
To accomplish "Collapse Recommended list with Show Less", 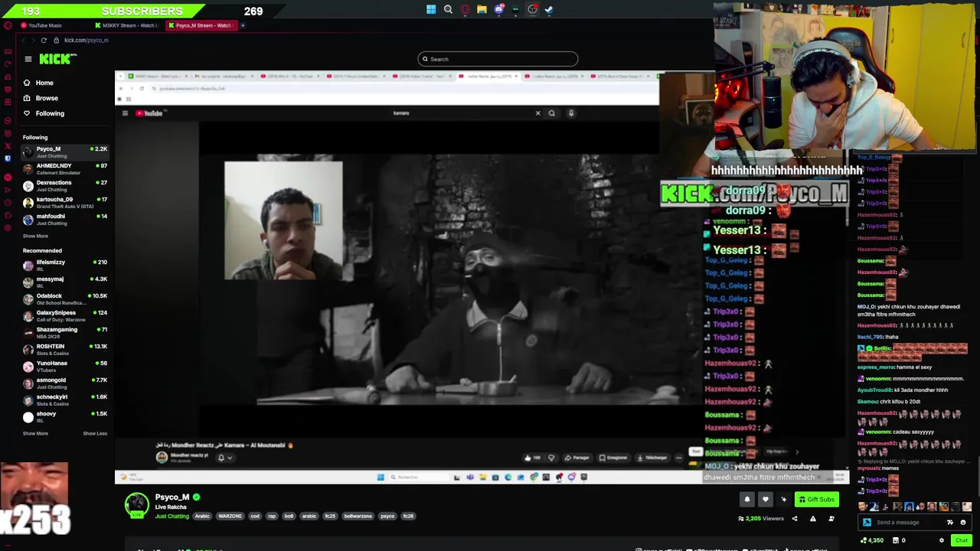I will coord(95,433).
